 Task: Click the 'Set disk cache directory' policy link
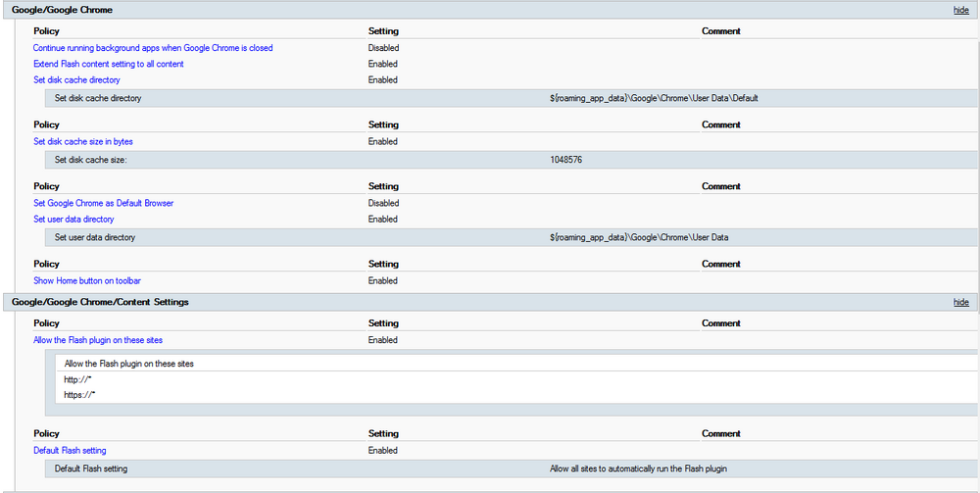[76, 80]
